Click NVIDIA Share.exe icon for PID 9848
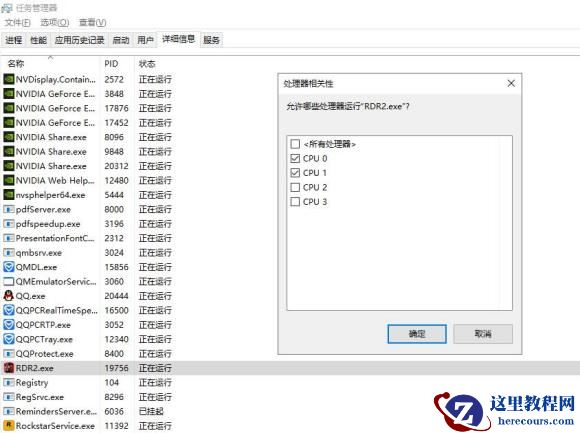Image resolution: width=580 pixels, height=433 pixels. [9, 151]
